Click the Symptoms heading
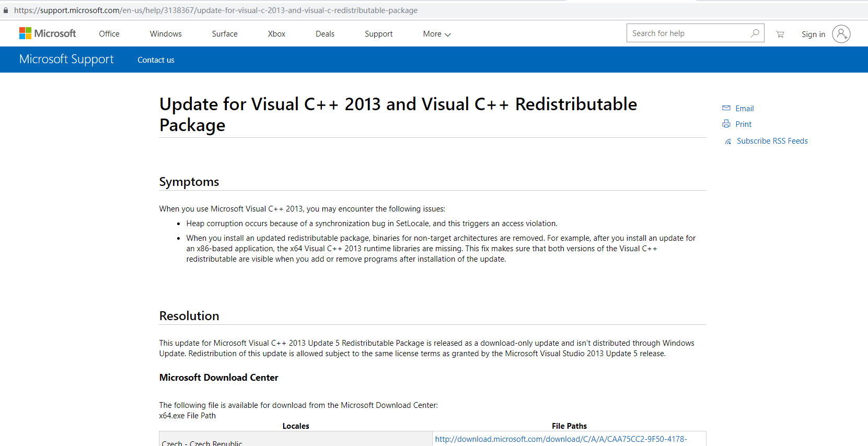The height and width of the screenshot is (446, 868). (x=189, y=182)
